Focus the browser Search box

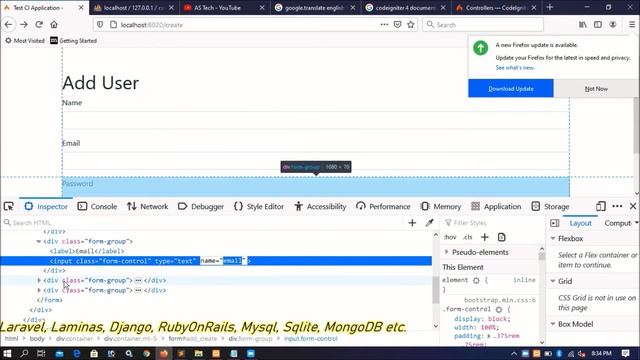point(482,24)
